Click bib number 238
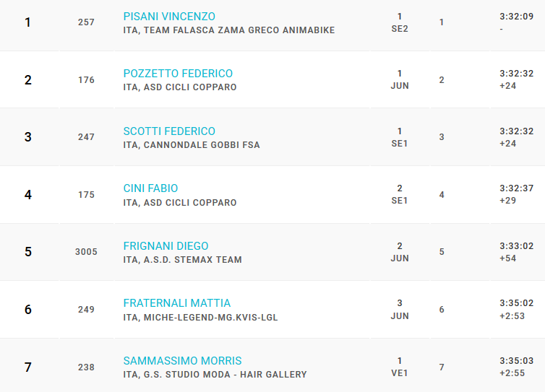 coord(86,367)
